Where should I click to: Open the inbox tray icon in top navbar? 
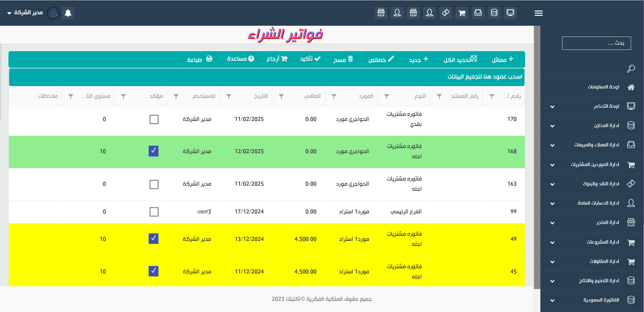[478, 13]
